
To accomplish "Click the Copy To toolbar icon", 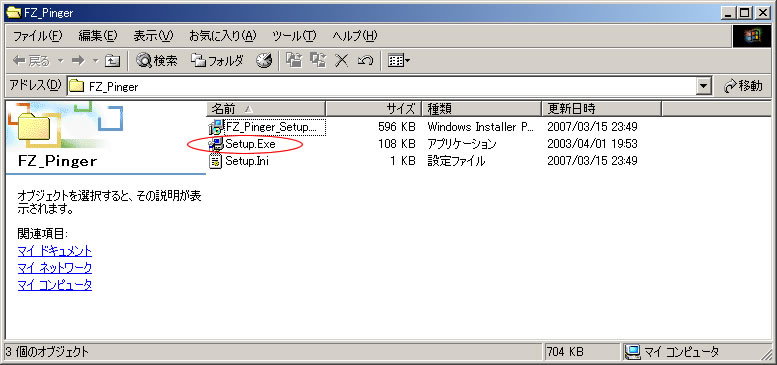I will 318,61.
